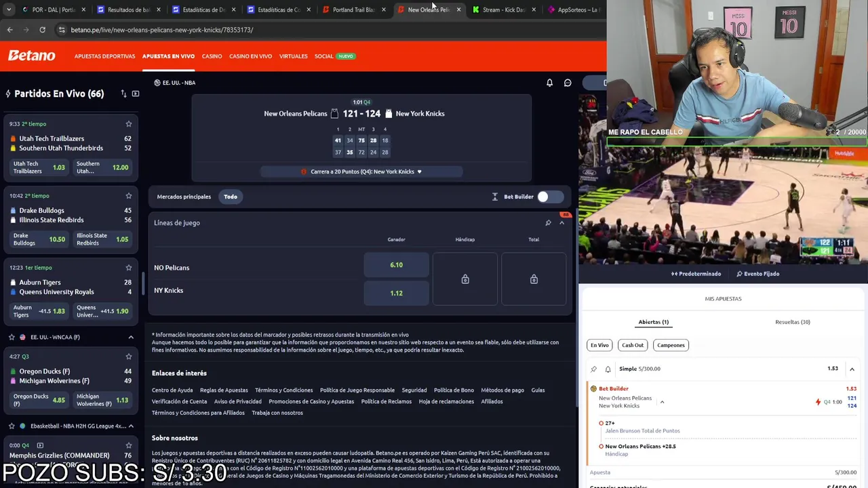Open Política de Juego Responsable link
The image size is (868, 488).
click(357, 390)
